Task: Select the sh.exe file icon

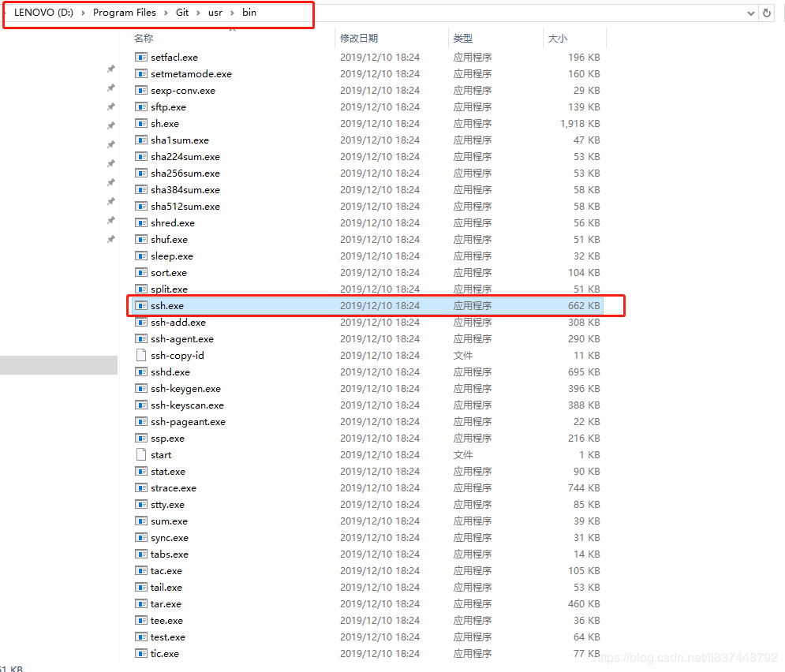Action: [142, 123]
